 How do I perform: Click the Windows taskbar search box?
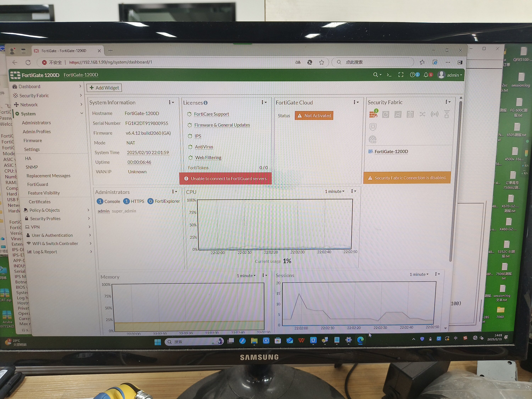tap(194, 342)
